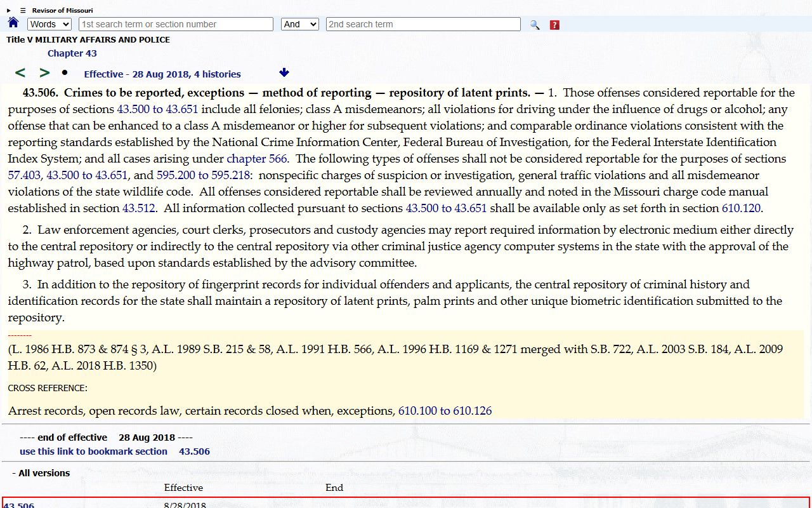Click the magnifying glass search icon
The height and width of the screenshot is (508, 812).
click(x=535, y=25)
